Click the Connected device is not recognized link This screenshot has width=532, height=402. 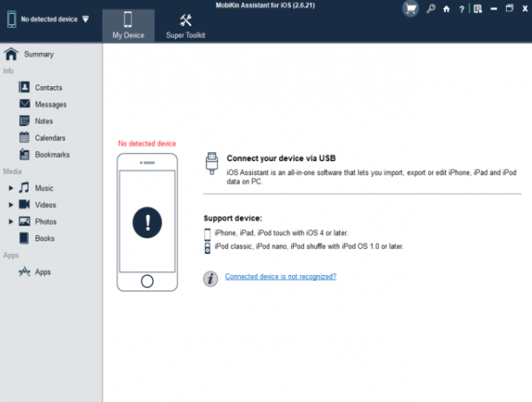pyautogui.click(x=281, y=277)
